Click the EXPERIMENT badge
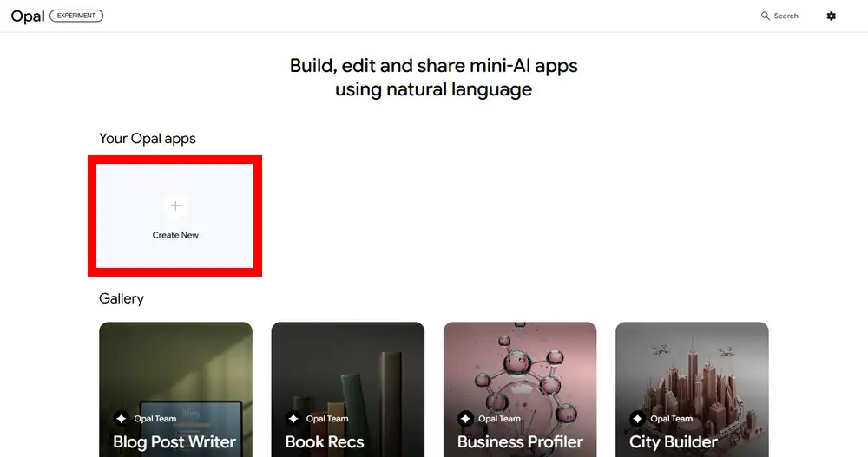 tap(76, 16)
